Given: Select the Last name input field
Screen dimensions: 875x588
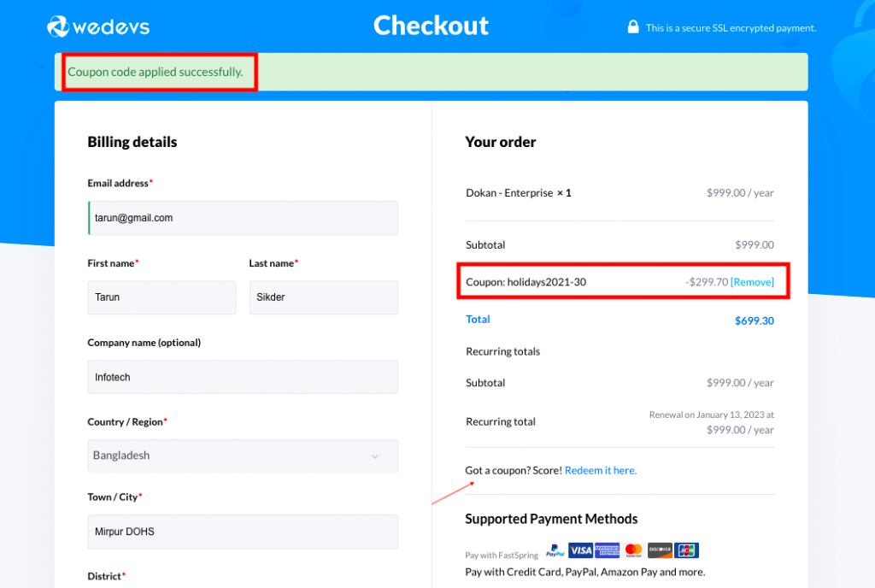Looking at the screenshot, I should tap(324, 297).
